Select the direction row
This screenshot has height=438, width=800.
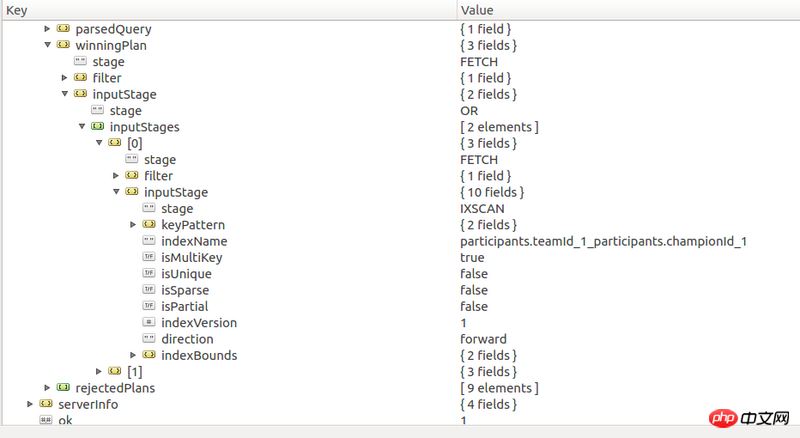401,339
